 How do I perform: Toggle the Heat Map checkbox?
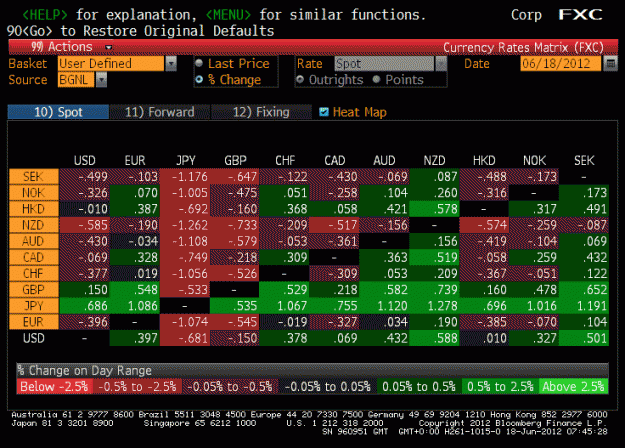324,112
